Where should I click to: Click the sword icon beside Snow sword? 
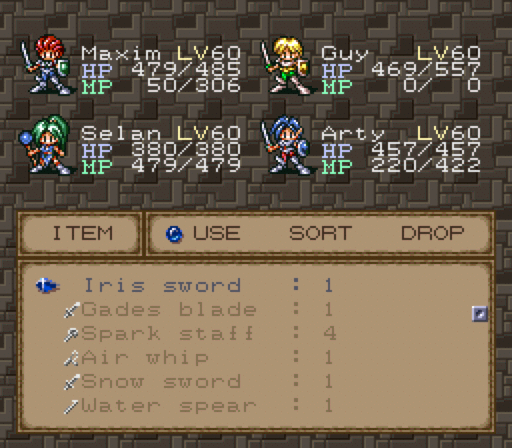72,382
